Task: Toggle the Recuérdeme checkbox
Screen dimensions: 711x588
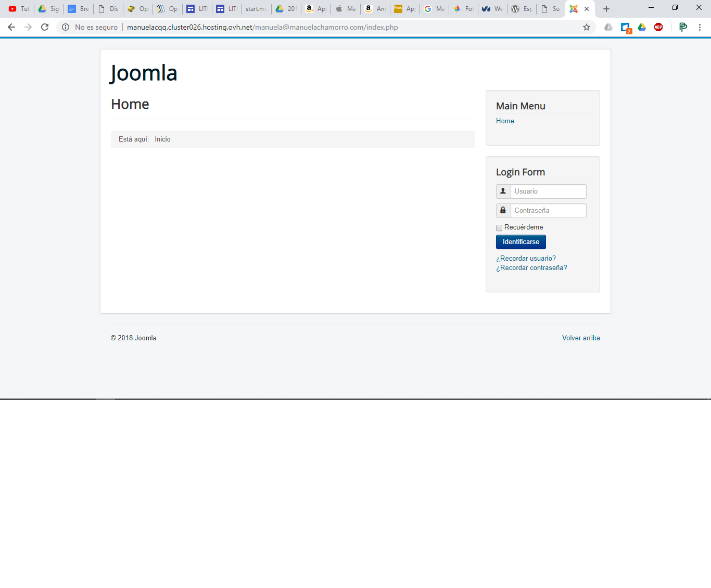Action: pos(499,228)
